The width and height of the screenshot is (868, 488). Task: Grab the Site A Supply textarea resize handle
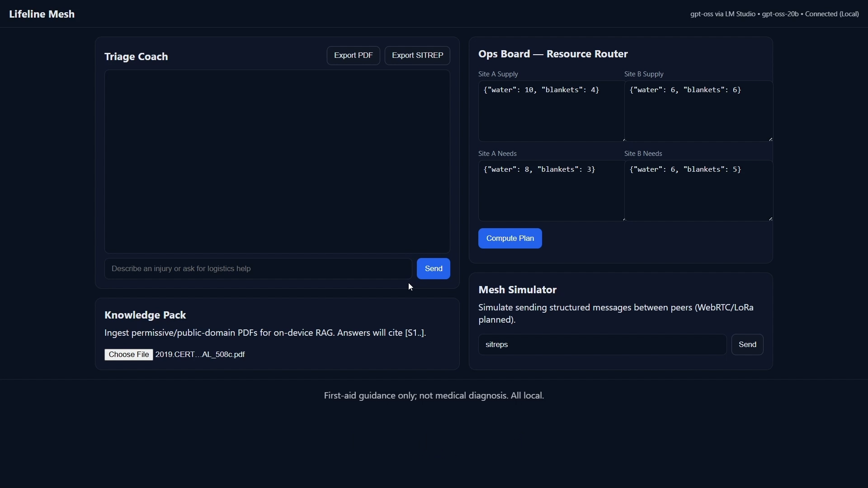point(623,140)
